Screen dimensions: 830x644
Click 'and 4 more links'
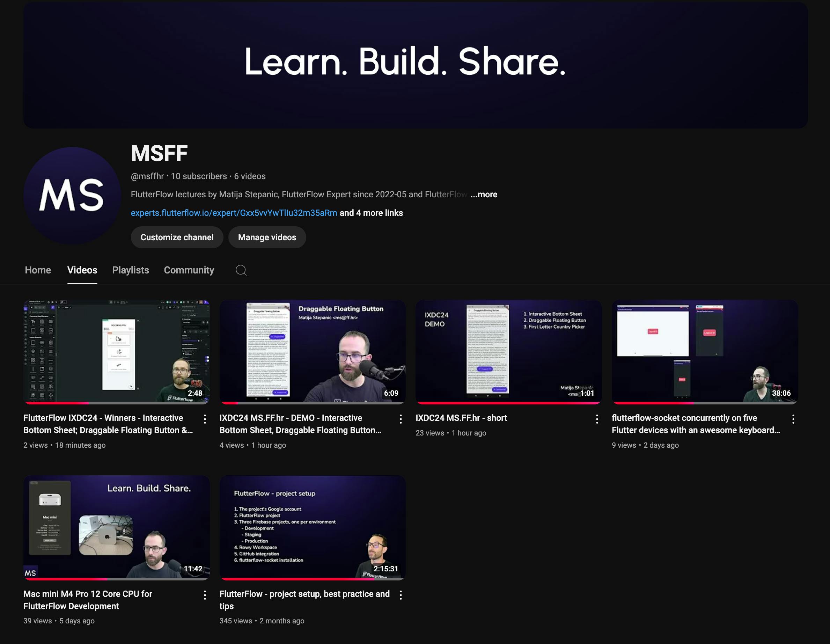pos(371,213)
